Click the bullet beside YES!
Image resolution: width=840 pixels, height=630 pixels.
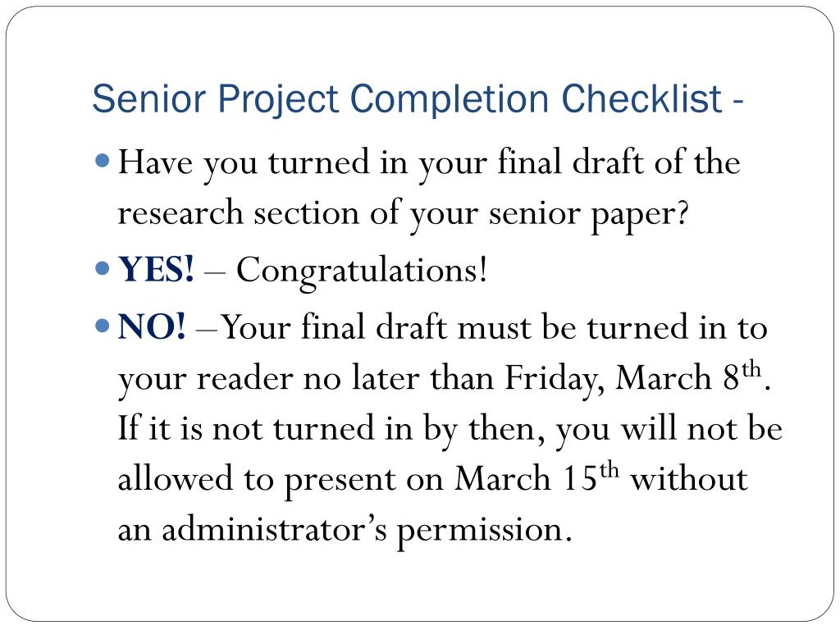pos(102,268)
